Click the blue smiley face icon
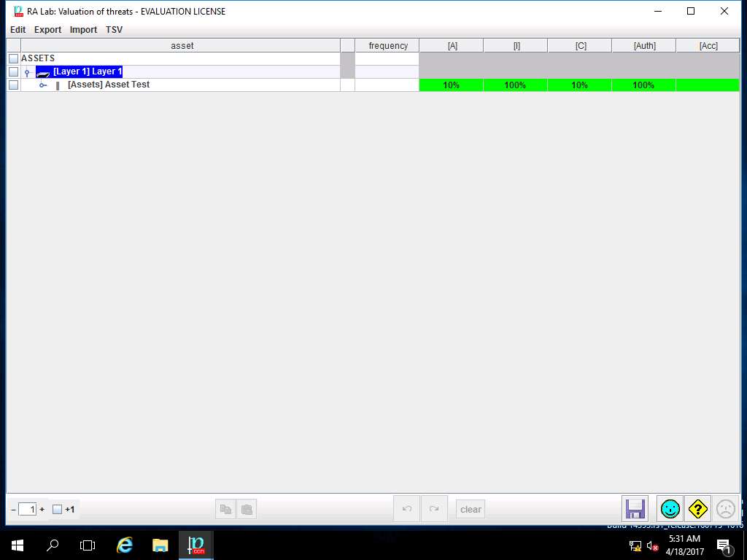 670,508
